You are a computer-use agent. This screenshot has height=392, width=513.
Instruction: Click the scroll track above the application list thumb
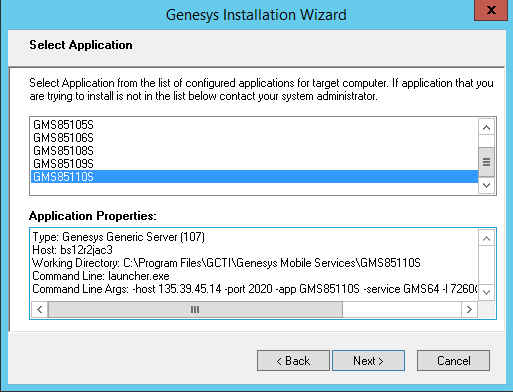point(486,141)
